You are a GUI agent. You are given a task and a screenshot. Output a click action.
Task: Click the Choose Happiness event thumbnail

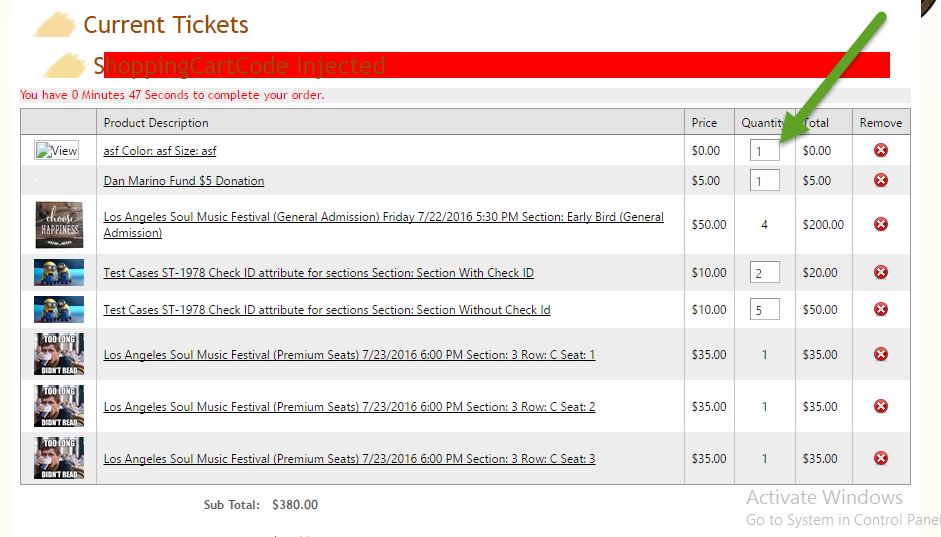click(x=59, y=224)
